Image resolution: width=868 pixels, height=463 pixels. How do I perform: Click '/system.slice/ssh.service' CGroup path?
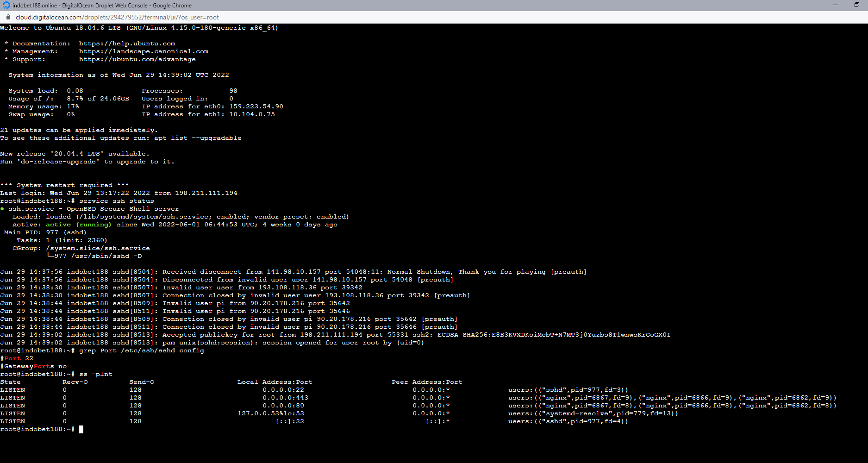98,248
